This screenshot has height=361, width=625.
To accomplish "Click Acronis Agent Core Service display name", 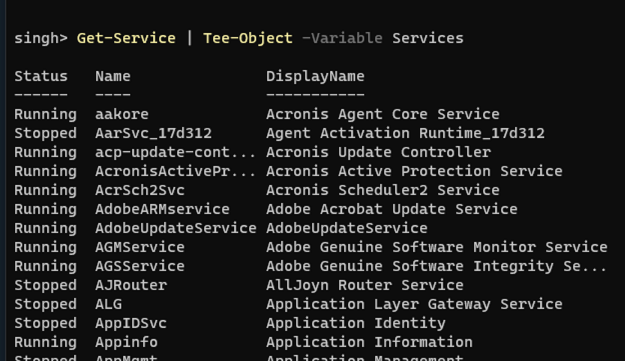I will click(383, 114).
